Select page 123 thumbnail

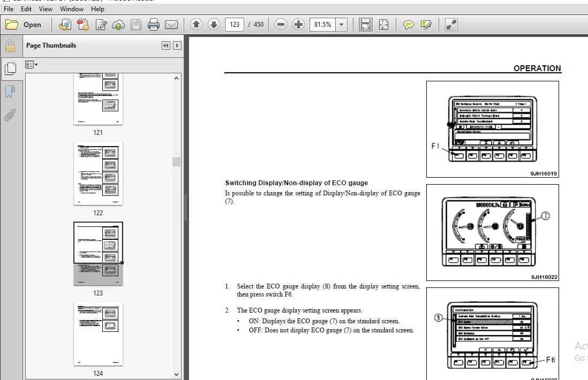tap(98, 254)
